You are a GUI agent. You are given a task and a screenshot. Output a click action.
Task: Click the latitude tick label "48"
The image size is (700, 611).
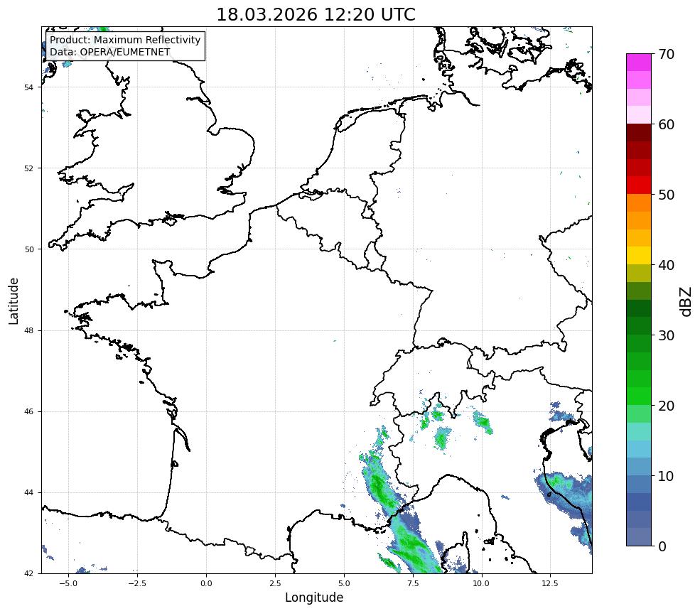[28, 330]
